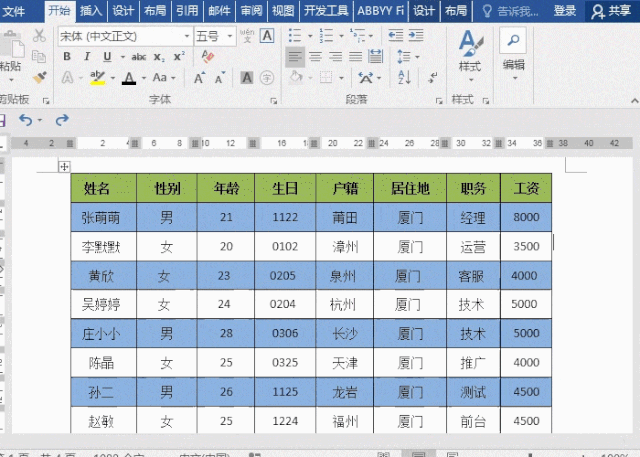Apply the font color A swatch
The width and height of the screenshot is (640, 457).
129,78
